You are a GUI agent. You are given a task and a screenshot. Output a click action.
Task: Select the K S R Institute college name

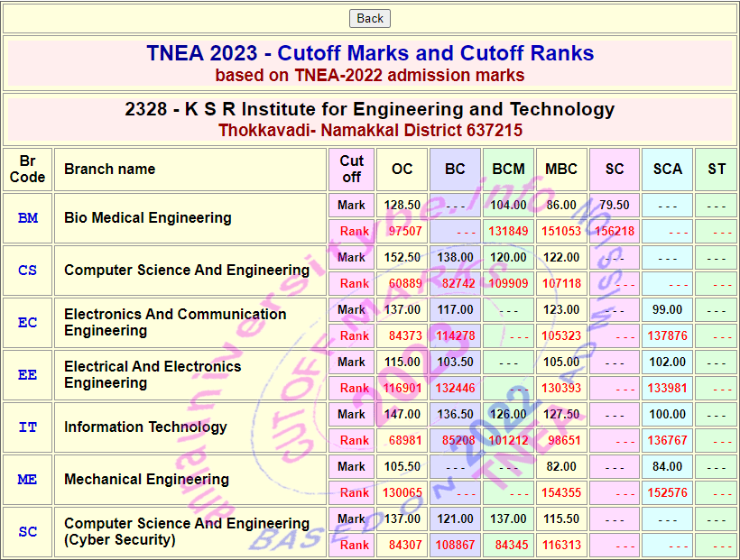tap(370, 109)
